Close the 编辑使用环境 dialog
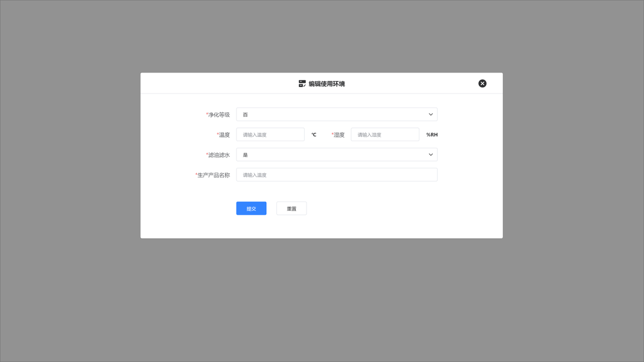 (x=482, y=83)
